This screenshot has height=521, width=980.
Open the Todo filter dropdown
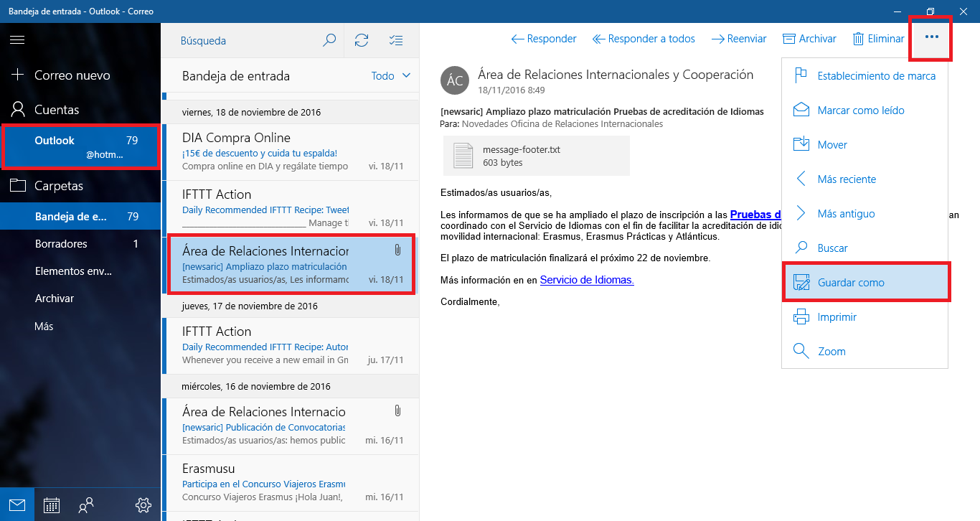coord(391,75)
